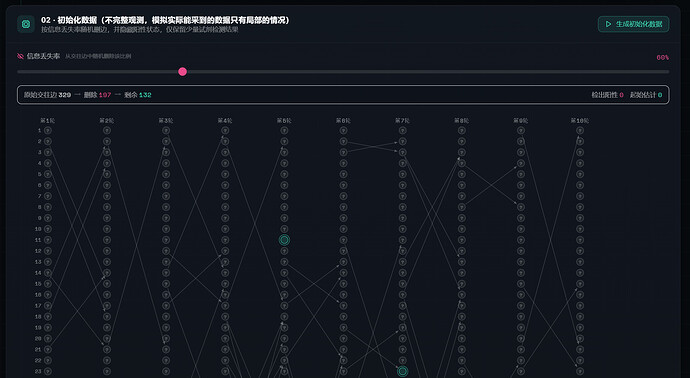Viewport: 690px width, 378px height.
Task: Click the 60% loss rate value
Action: [x=662, y=58]
